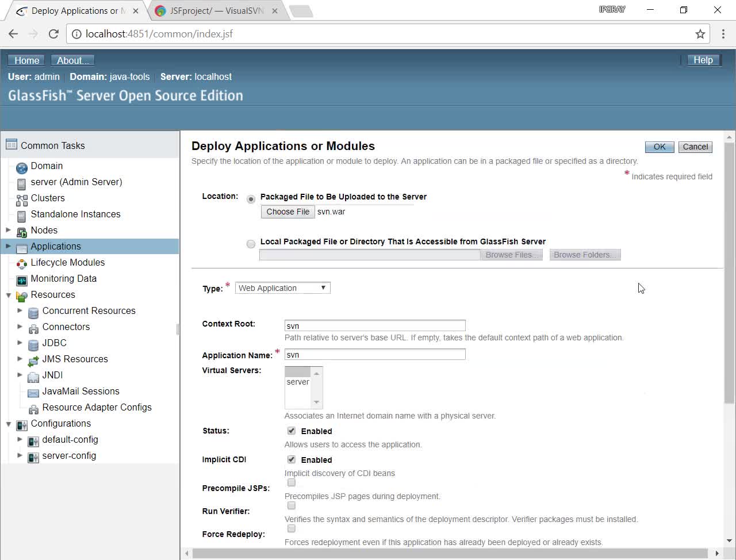Image resolution: width=736 pixels, height=560 pixels.
Task: Expand the Concurrent Resources node
Action: tap(20, 310)
